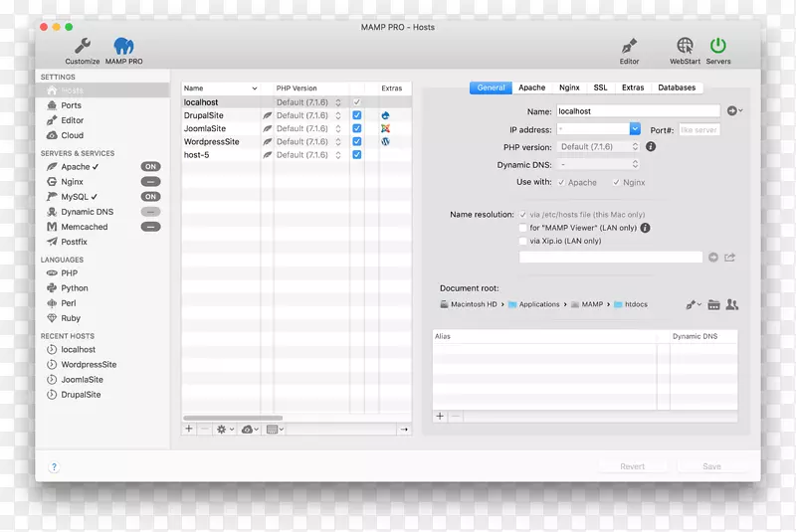Open Memcached in the sidebar
This screenshot has width=796, height=532.
(x=84, y=227)
